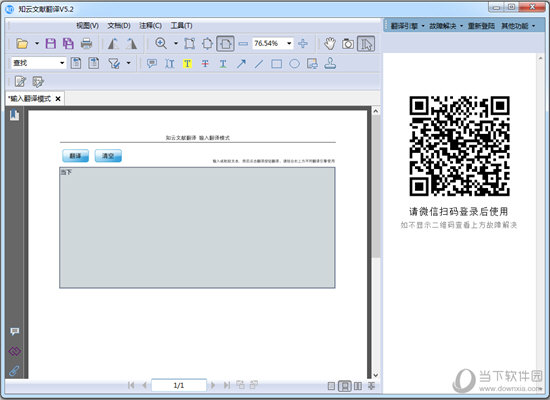The width and height of the screenshot is (550, 400).
Task: Open the purple layers sidebar icon
Action: (x=15, y=351)
